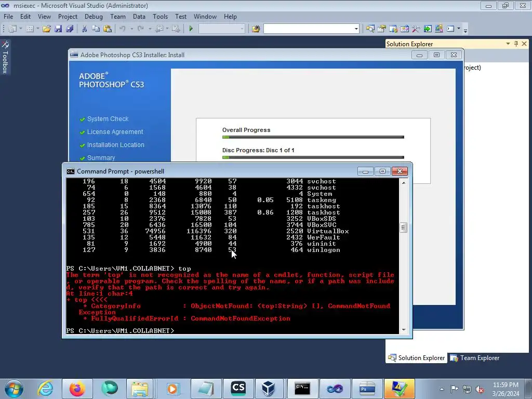Open the File menu
This screenshot has width=532, height=399.
8,16
